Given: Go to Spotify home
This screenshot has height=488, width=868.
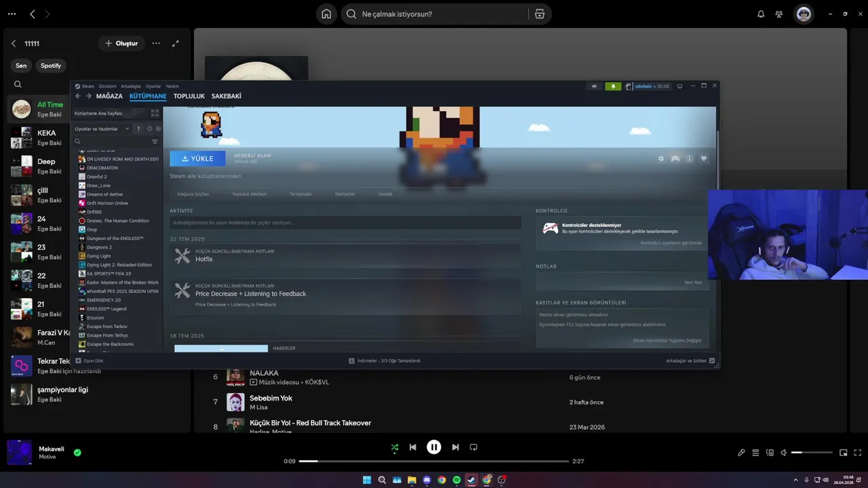Looking at the screenshot, I should (x=326, y=14).
